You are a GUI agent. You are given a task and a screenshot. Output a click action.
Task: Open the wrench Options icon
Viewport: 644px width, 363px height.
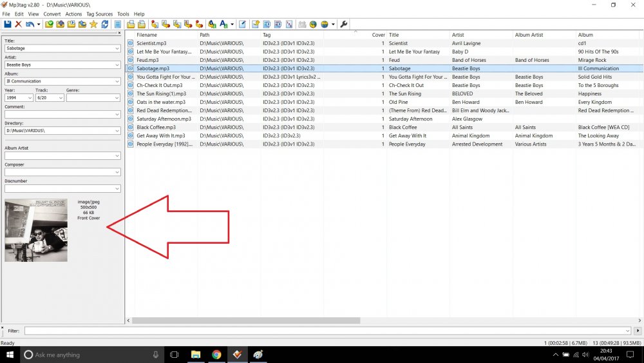coord(344,25)
